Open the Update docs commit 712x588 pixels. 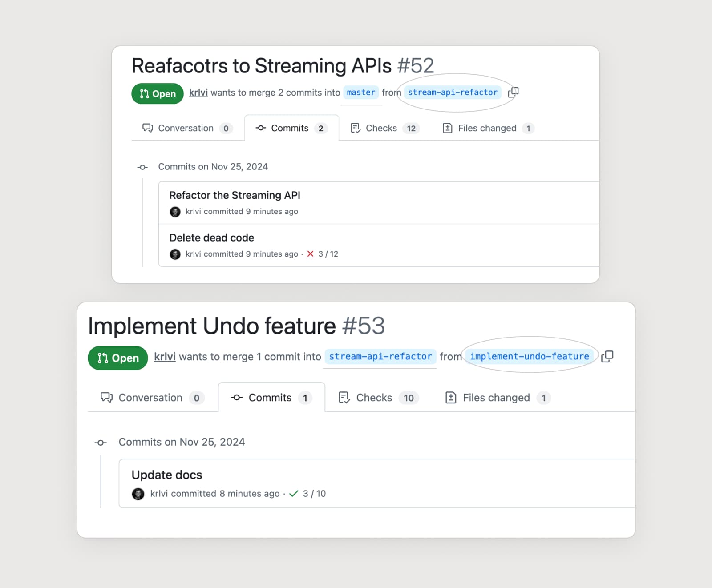[167, 475]
